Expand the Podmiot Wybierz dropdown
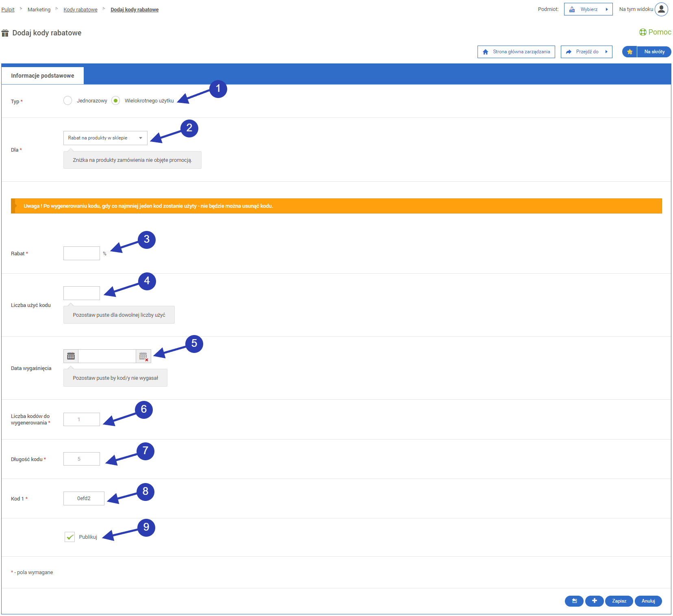This screenshot has height=616, width=673. click(x=588, y=9)
